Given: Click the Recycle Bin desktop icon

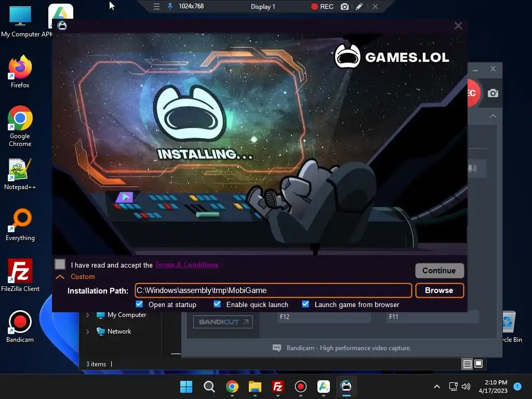Looking at the screenshot, I should (x=511, y=326).
